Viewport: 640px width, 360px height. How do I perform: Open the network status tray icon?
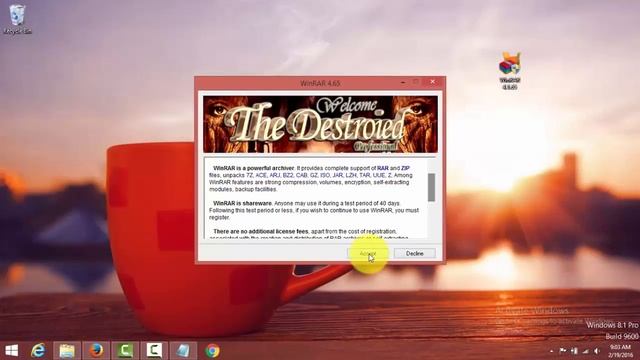tap(585, 351)
